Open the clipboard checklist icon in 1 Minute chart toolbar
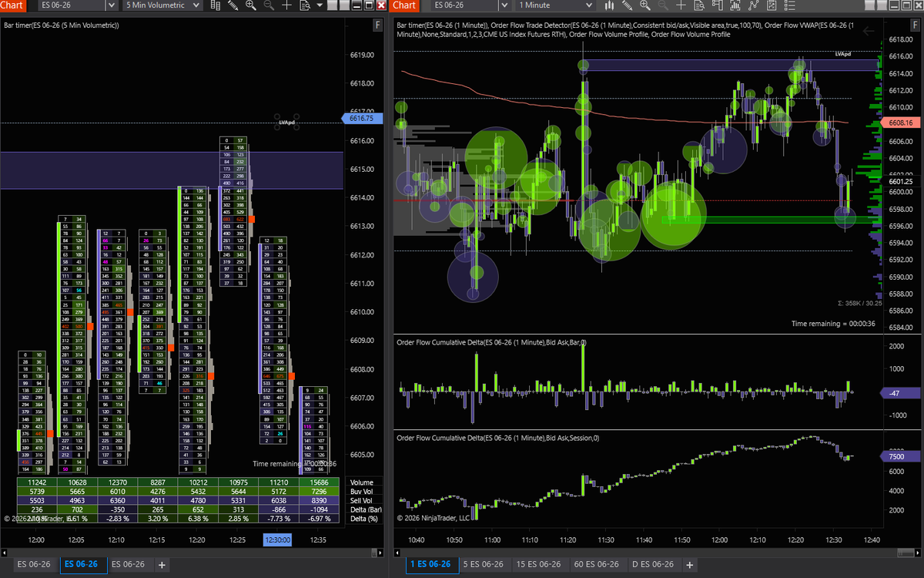The image size is (924, 578). click(772, 5)
